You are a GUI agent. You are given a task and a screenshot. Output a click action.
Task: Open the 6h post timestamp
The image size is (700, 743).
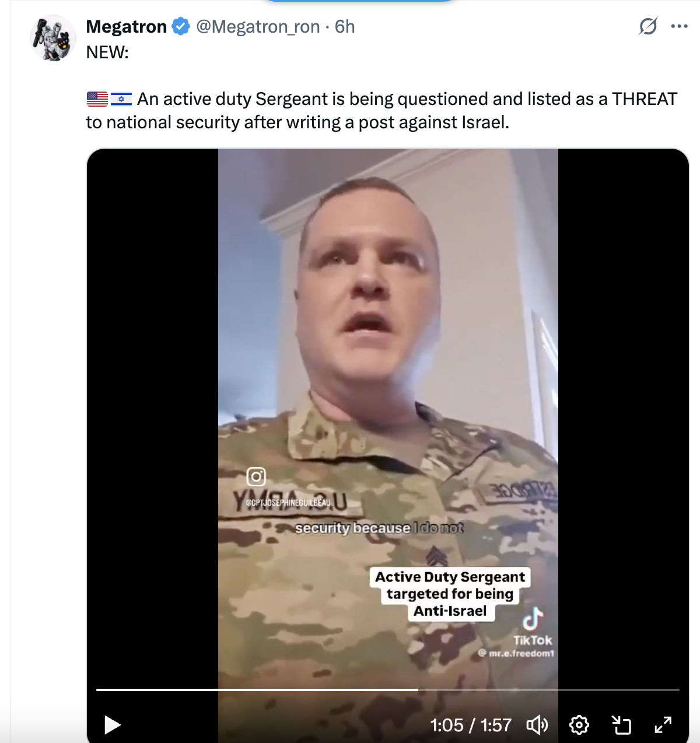[345, 26]
